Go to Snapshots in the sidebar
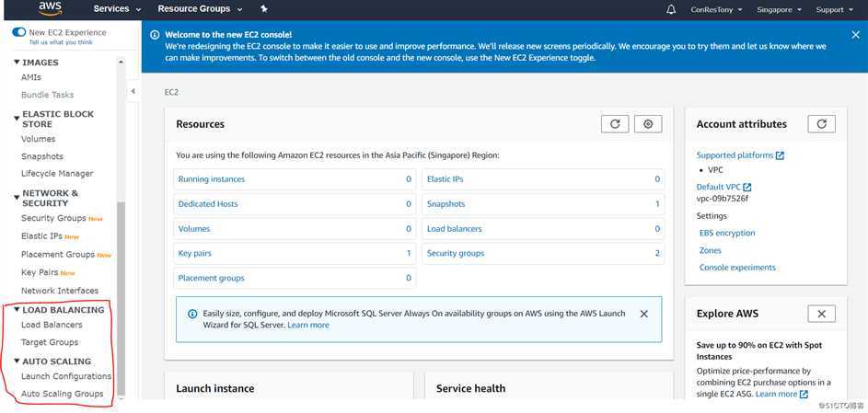The width and height of the screenshot is (868, 413). 42,156
